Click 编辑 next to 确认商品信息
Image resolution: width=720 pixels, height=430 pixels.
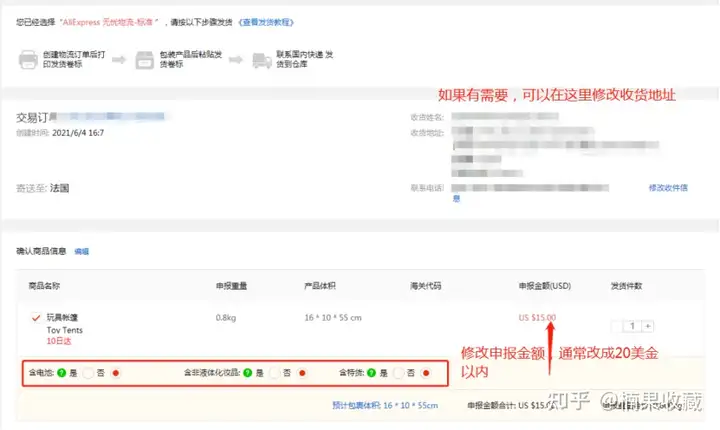point(82,251)
